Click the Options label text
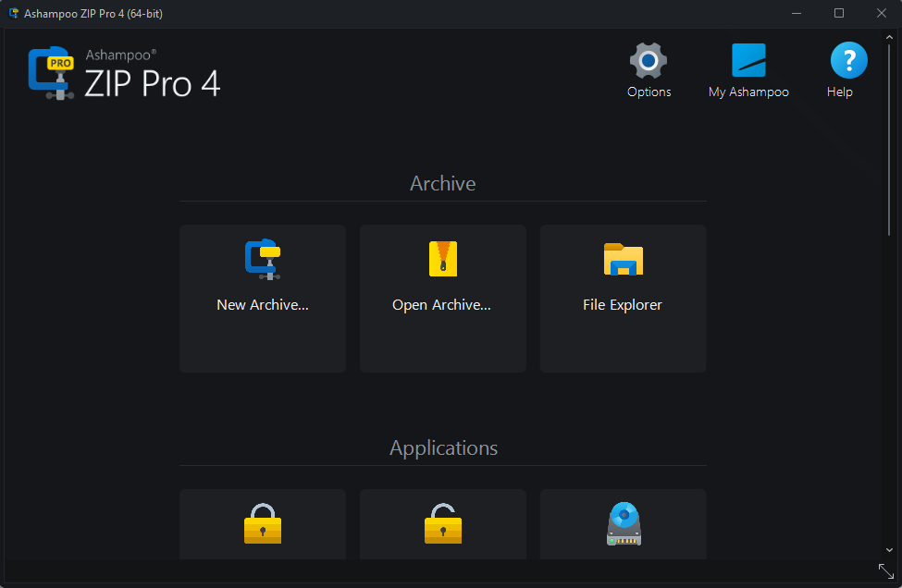The height and width of the screenshot is (588, 902). click(x=649, y=92)
